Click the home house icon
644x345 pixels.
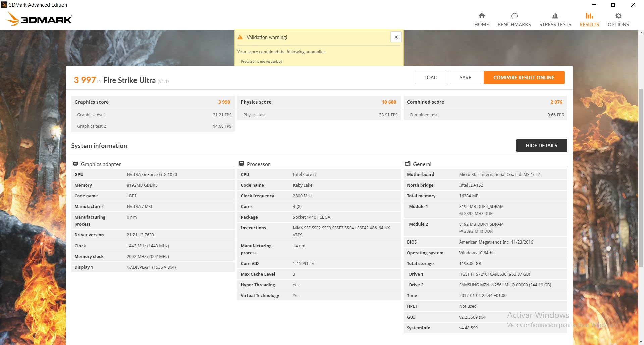tap(481, 16)
